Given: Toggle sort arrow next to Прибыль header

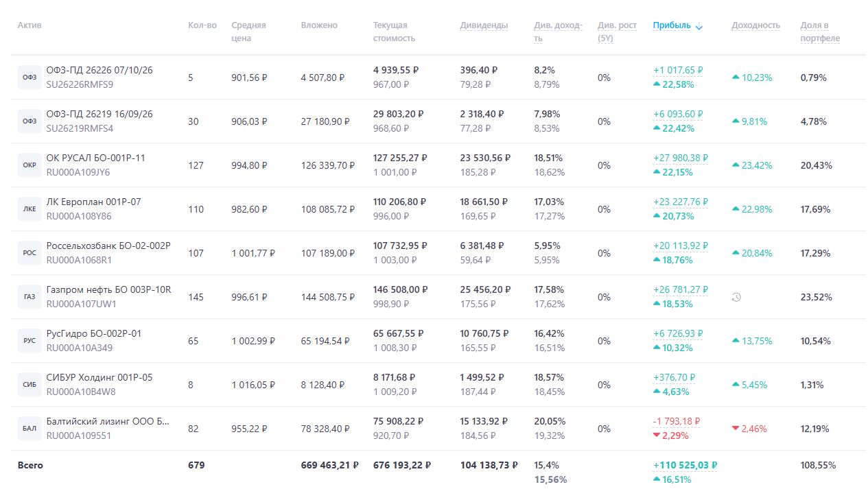Looking at the screenshot, I should (699, 27).
